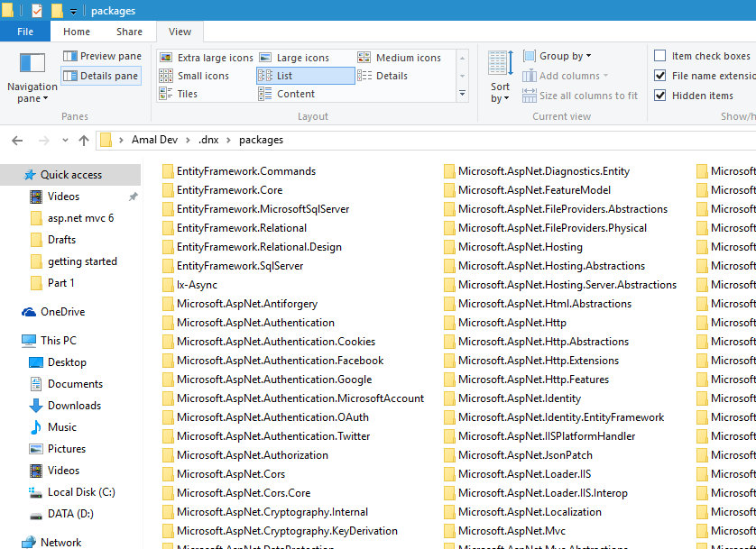756x549 pixels.
Task: Uncheck File name extensions option
Action: [x=660, y=76]
